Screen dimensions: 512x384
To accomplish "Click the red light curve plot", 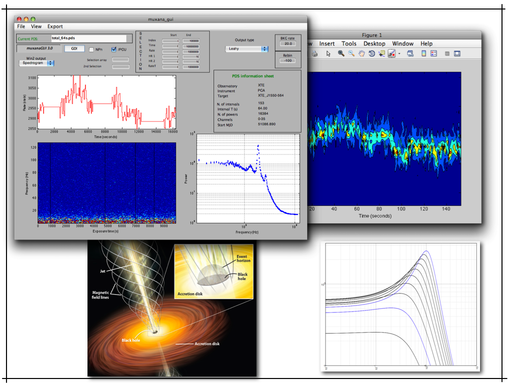I will [107, 102].
